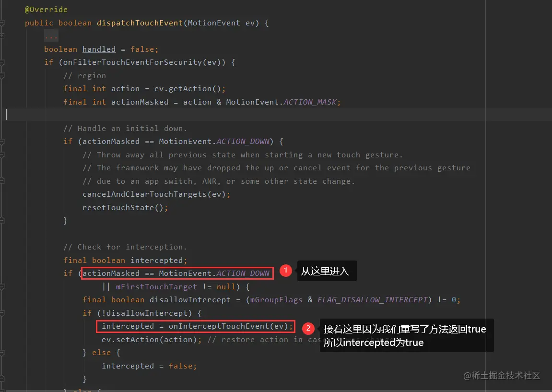The width and height of the screenshot is (552, 392).
Task: Click 'cancelAndClearTouchTargets(ev)' call
Action: [x=154, y=194]
